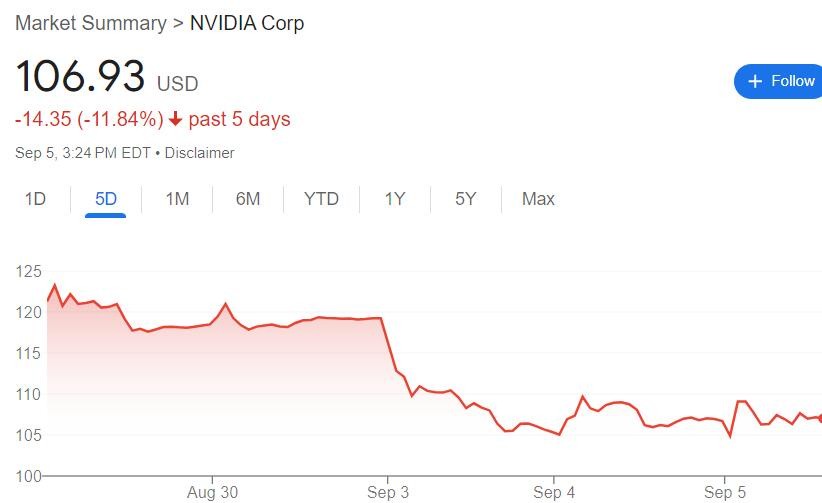Click the Sep 3 date axis label

388,492
